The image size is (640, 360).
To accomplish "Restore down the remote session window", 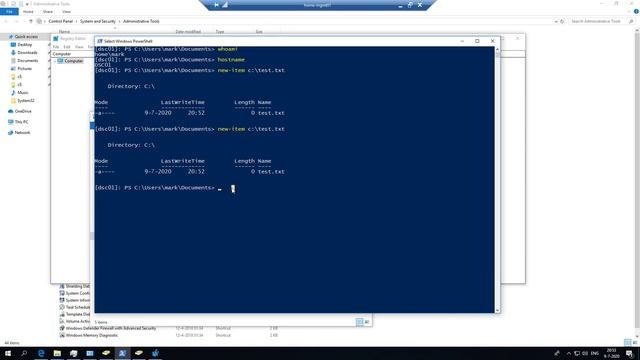I will point(410,5).
